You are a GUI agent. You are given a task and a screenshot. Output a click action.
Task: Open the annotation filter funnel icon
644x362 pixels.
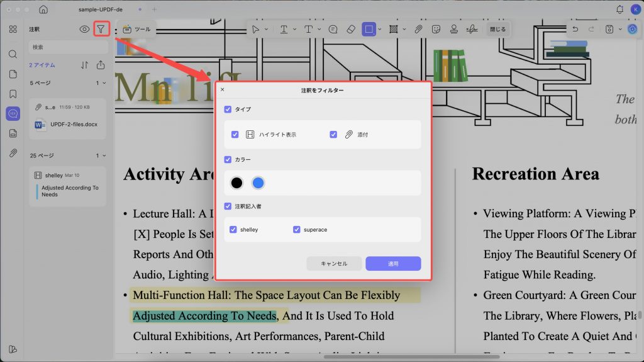[101, 29]
